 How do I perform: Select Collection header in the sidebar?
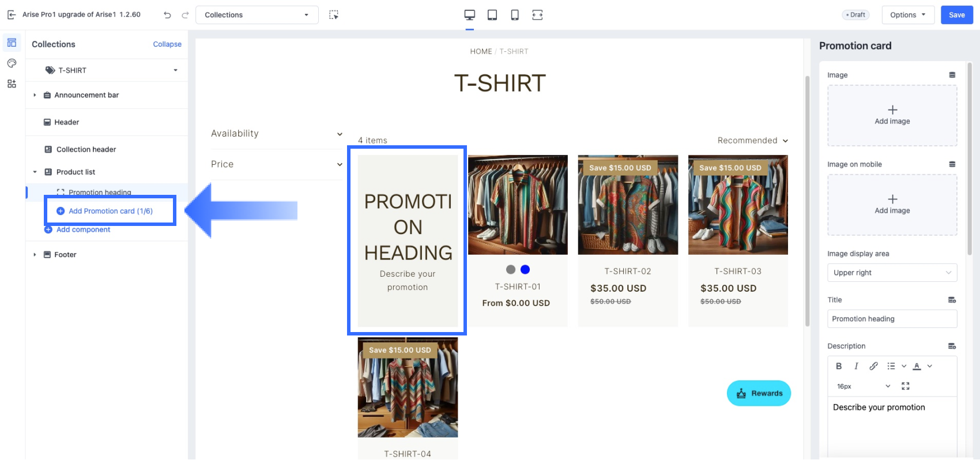86,149
